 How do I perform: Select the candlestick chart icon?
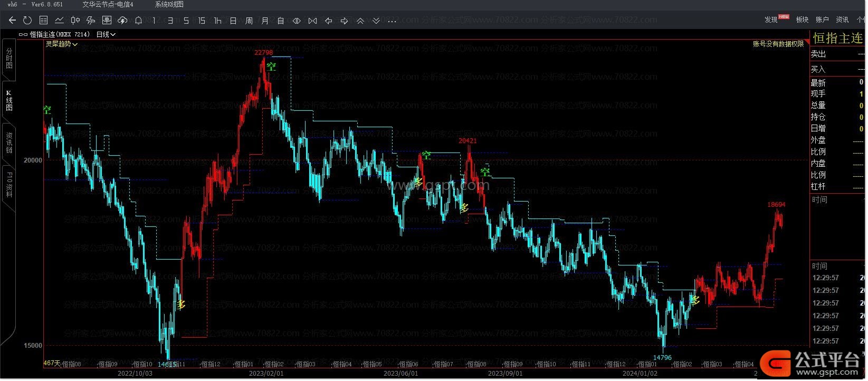pyautogui.click(x=75, y=21)
